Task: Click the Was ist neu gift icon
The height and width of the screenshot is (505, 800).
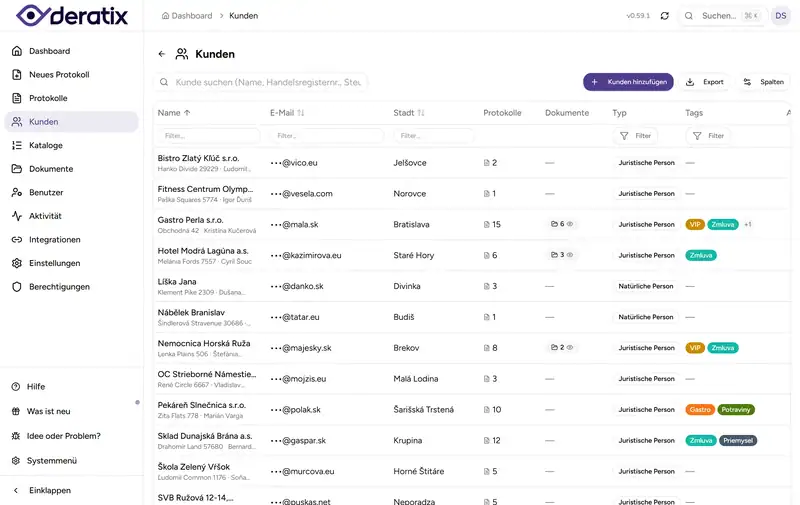Action: click(16, 411)
